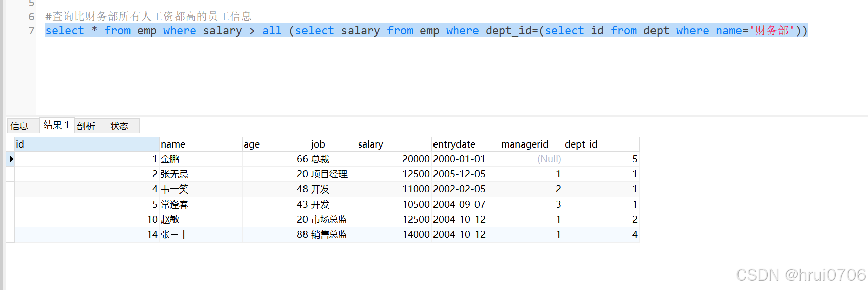The width and height of the screenshot is (868, 290).
Task: Select the current row arrow indicator for 金鹏
Action: pos(11,159)
